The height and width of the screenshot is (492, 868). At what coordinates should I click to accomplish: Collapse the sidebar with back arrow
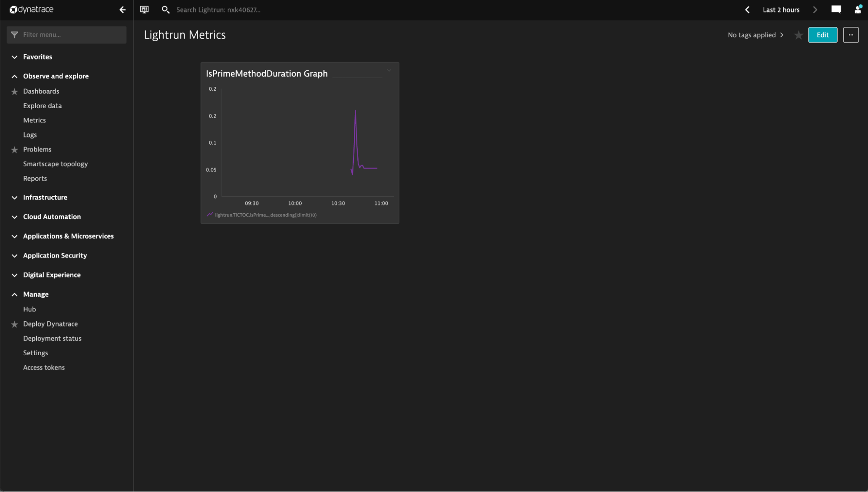(x=122, y=10)
